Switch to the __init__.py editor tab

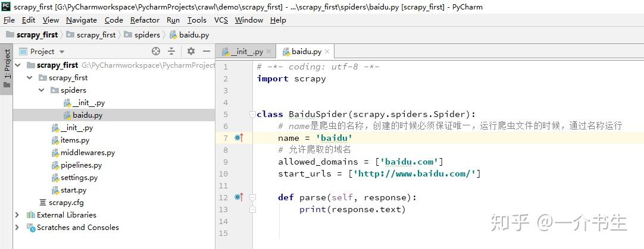[246, 52]
